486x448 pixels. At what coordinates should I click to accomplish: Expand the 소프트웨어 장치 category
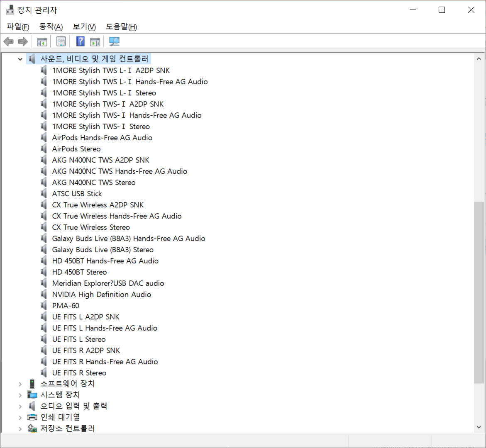20,384
